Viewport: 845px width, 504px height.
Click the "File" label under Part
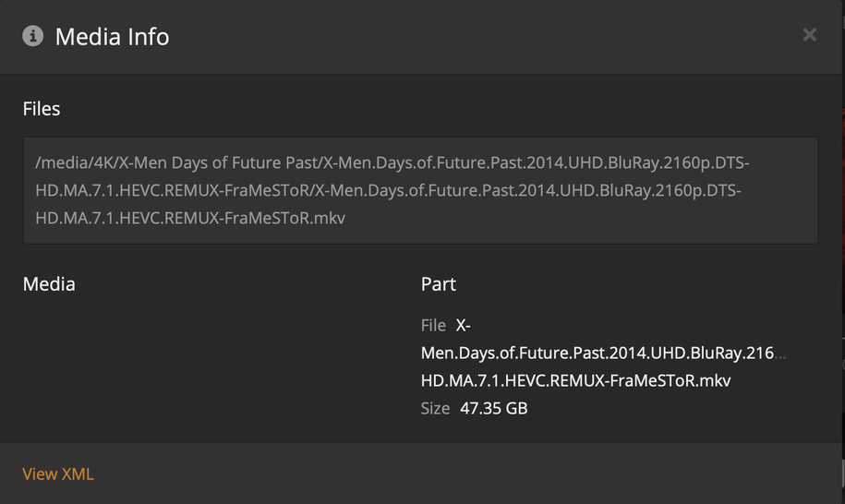tap(433, 325)
